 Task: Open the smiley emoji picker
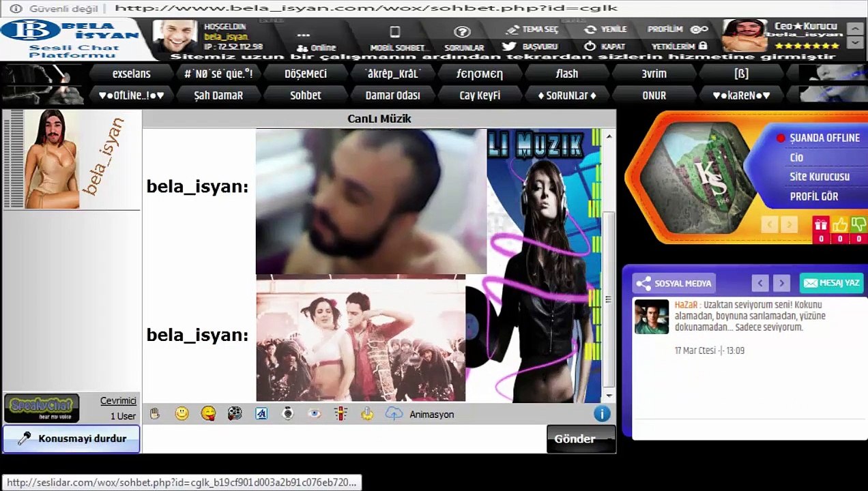(182, 413)
